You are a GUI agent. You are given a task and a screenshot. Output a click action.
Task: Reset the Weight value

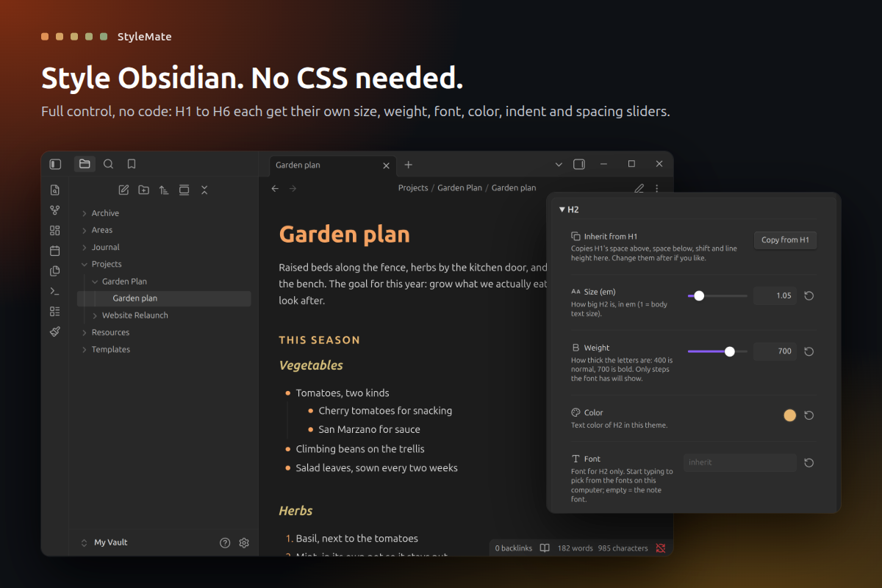(x=809, y=351)
